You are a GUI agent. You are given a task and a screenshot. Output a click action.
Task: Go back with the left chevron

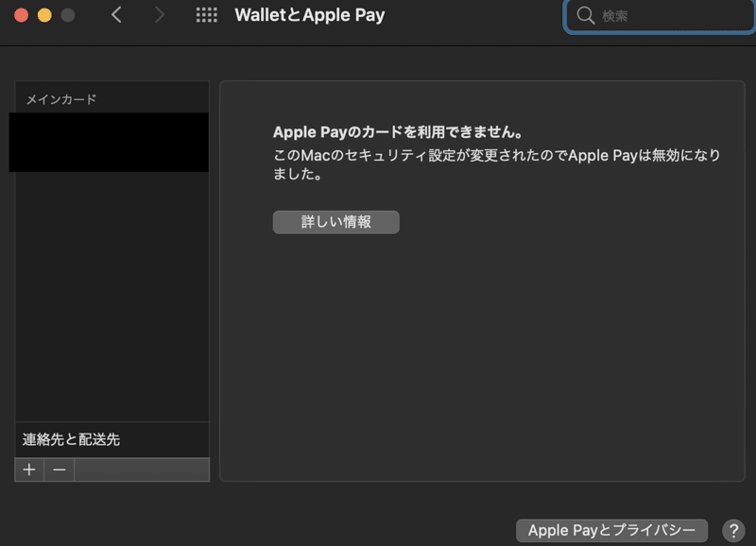click(x=116, y=15)
